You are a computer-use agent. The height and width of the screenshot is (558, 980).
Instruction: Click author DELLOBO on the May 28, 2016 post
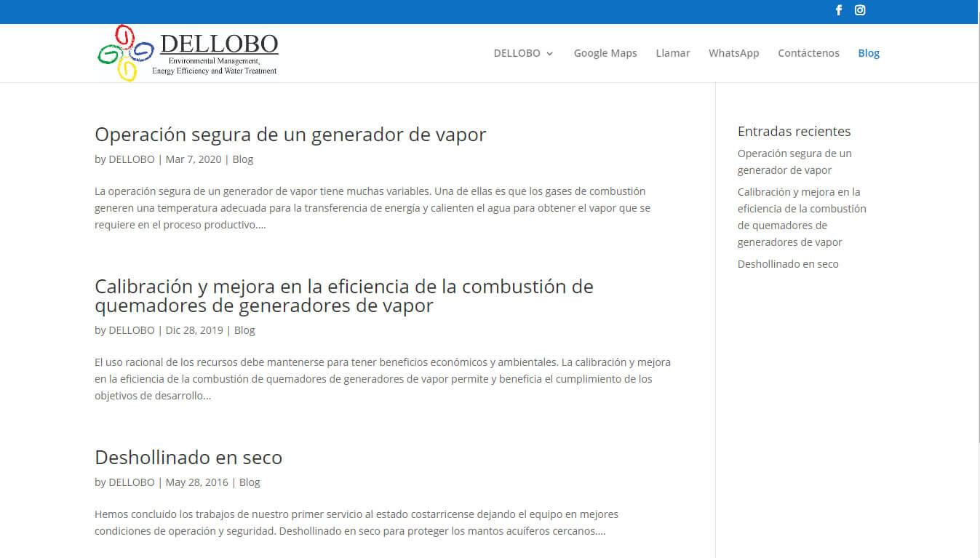(x=132, y=482)
